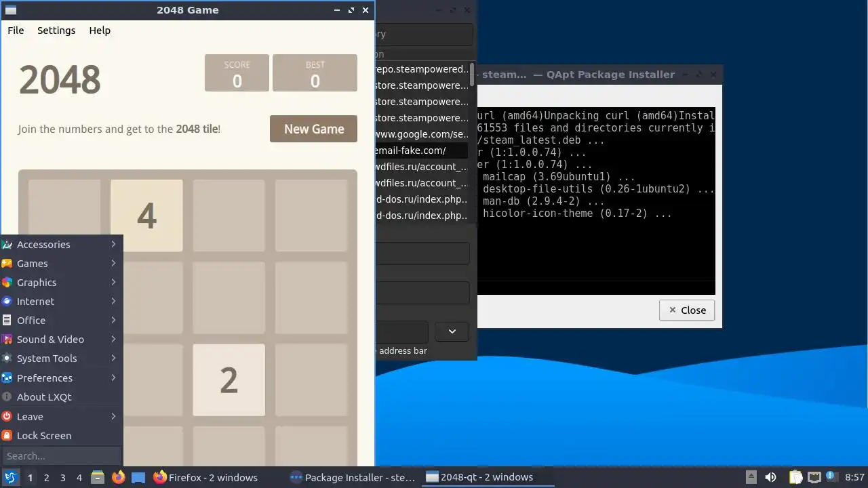Expand the System Tools submenu arrow

pyautogui.click(x=113, y=358)
